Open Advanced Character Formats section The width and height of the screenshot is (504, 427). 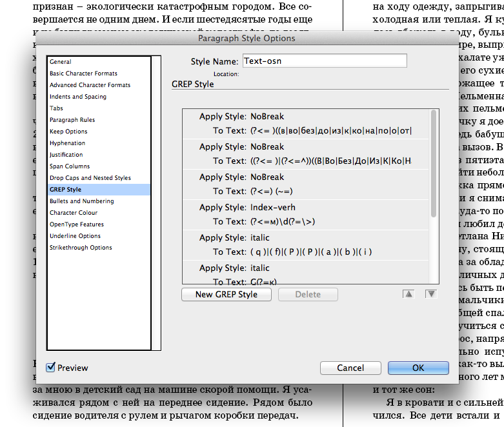pyautogui.click(x=90, y=85)
